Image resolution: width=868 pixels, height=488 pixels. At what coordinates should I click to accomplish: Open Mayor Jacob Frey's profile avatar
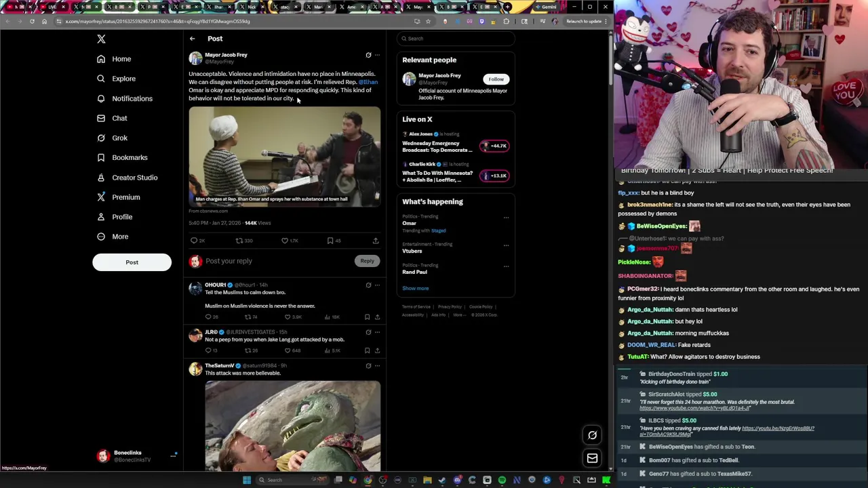pyautogui.click(x=195, y=58)
